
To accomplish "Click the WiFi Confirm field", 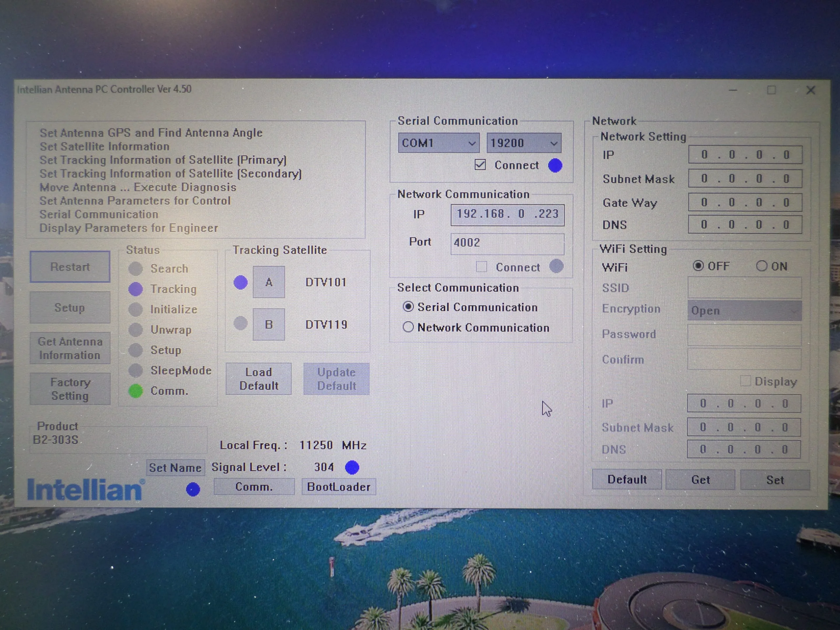I will 744,360.
